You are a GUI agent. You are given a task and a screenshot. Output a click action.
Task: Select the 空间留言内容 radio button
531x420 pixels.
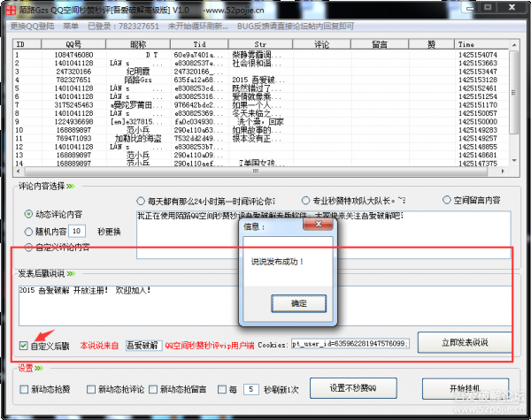click(x=447, y=200)
